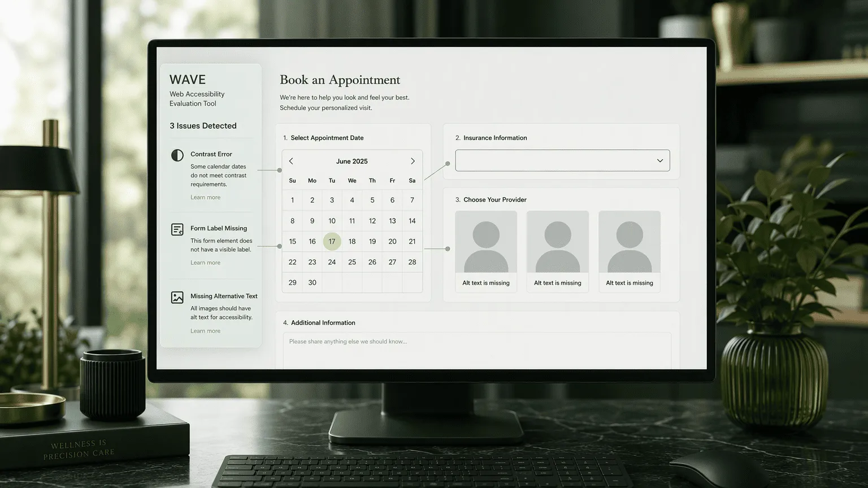Select June 17 in the calendar
This screenshot has width=868, height=488.
coord(332,241)
